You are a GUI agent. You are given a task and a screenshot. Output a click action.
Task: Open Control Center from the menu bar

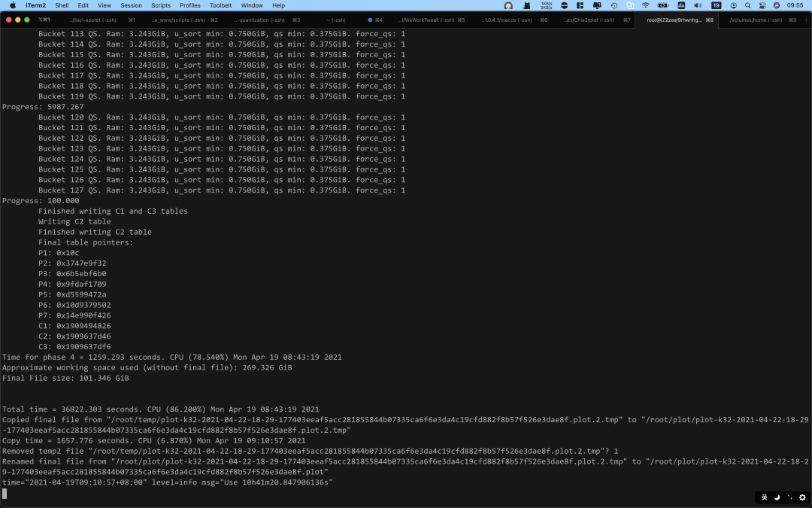[x=762, y=5]
